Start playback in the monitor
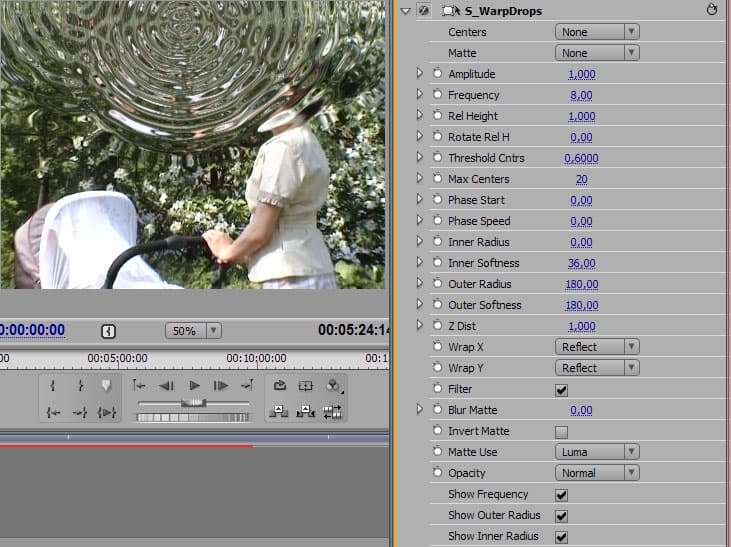 pos(194,386)
